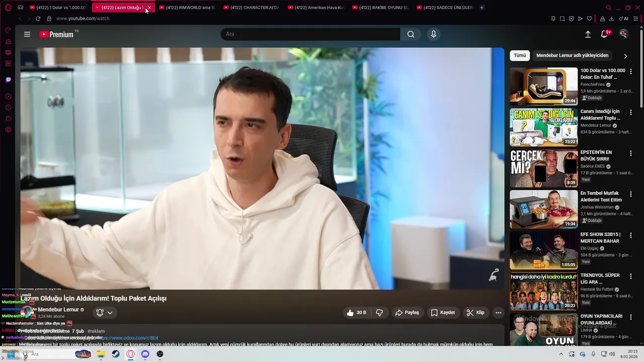Switch to the SADECE ÜNLÜLERİ browser tab
The image size is (644, 362).
[x=445, y=8]
